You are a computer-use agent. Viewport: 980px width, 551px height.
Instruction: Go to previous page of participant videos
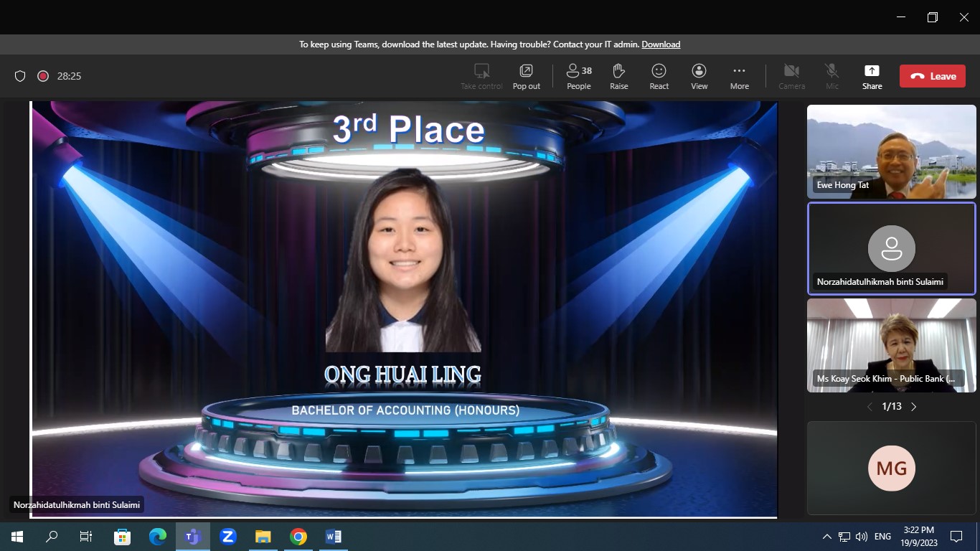point(870,407)
